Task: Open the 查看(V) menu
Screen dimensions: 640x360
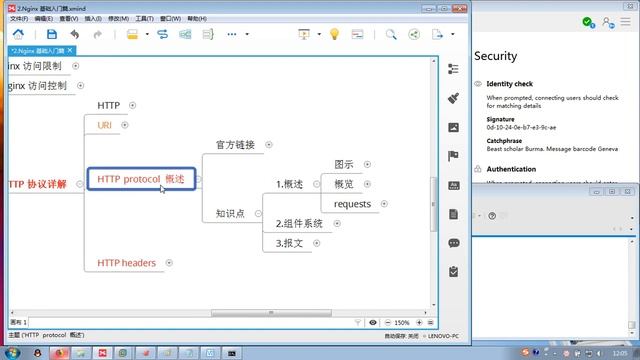Action: [69, 19]
